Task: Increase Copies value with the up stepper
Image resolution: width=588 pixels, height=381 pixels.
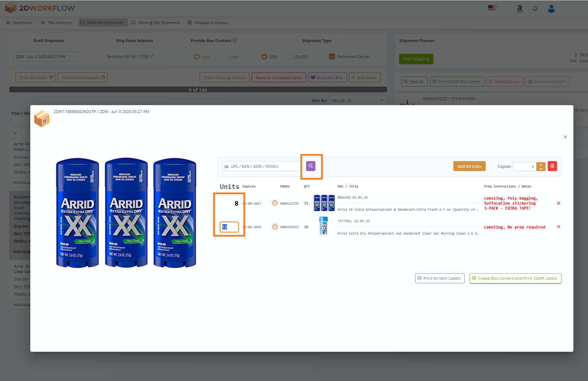Action: 541,164
